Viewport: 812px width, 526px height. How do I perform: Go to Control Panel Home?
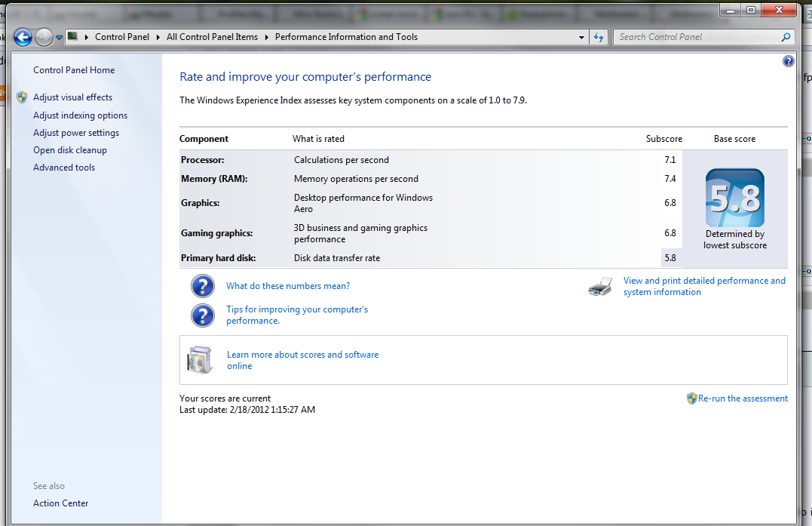(74, 70)
